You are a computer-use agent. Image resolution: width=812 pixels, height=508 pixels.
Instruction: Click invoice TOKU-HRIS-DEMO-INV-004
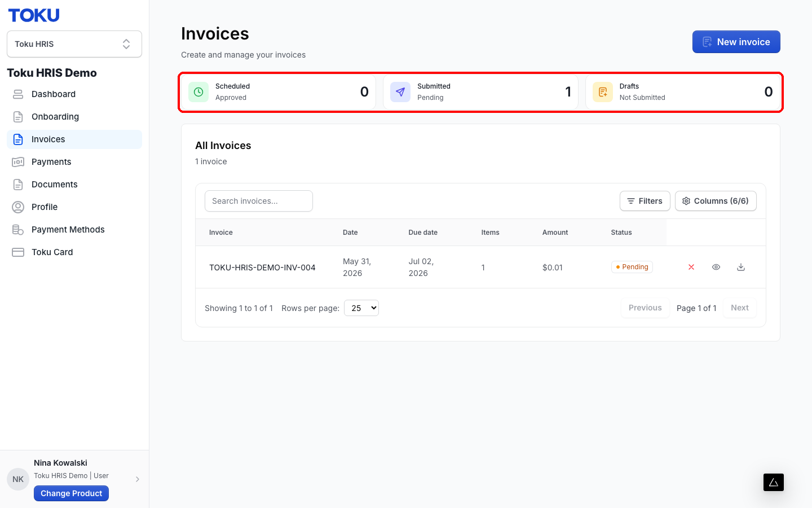pos(262,268)
